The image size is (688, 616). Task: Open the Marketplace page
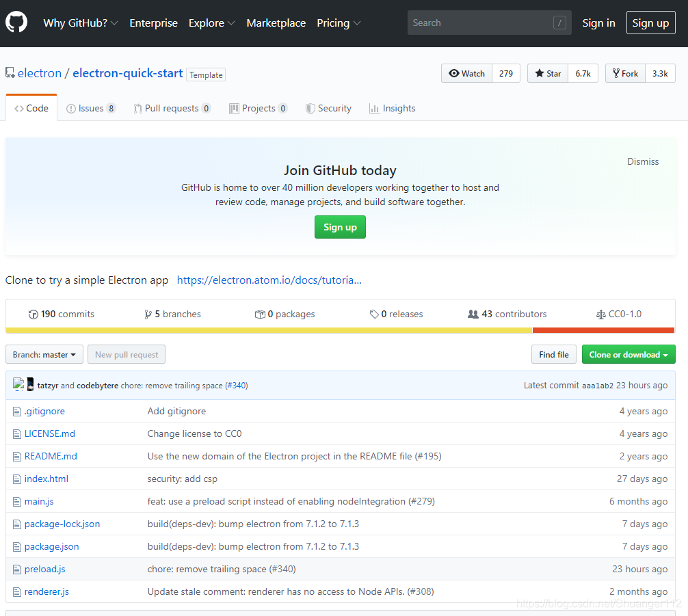click(276, 23)
